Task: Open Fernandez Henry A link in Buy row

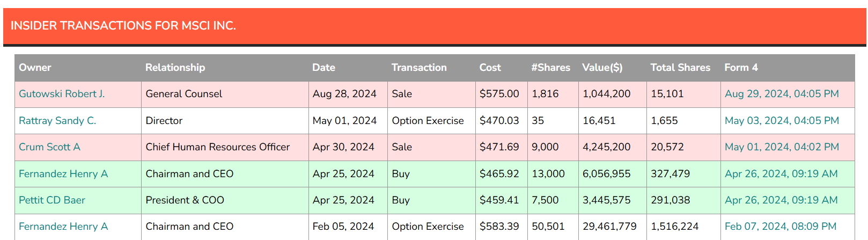Action: click(x=63, y=174)
